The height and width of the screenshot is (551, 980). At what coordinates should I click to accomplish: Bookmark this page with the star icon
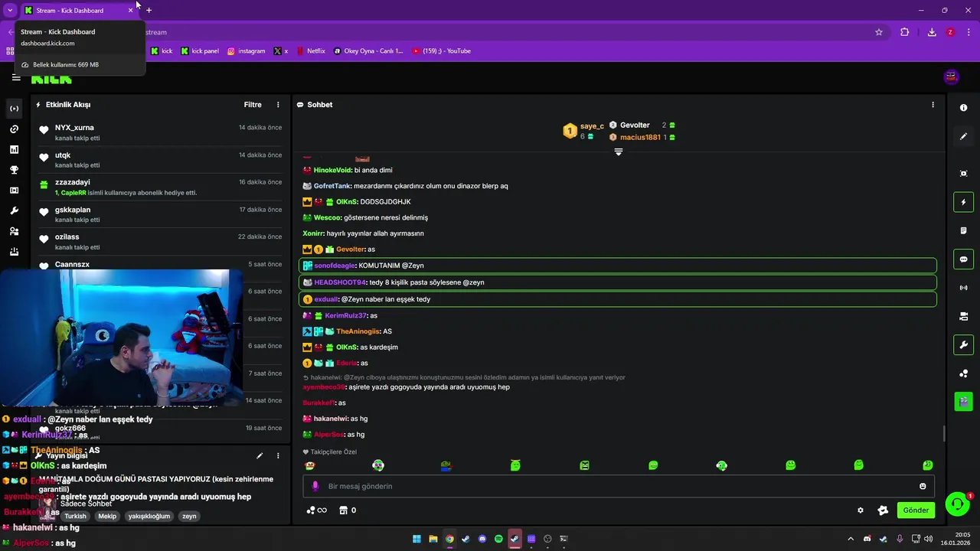pos(879,32)
